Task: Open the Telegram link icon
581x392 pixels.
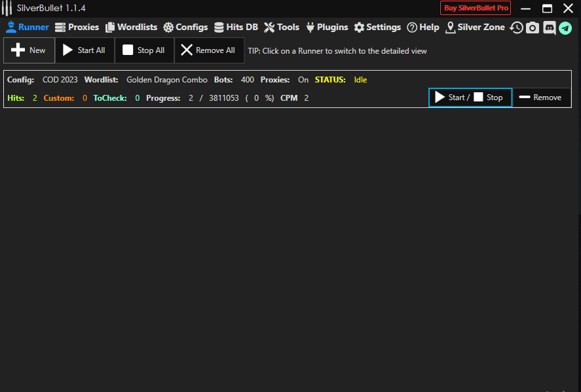Action: pos(565,27)
